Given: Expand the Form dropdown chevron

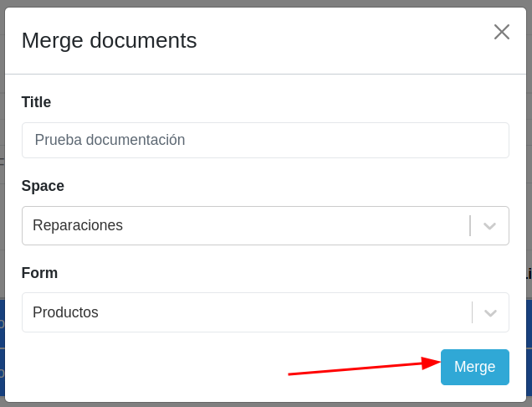Looking at the screenshot, I should (x=490, y=313).
